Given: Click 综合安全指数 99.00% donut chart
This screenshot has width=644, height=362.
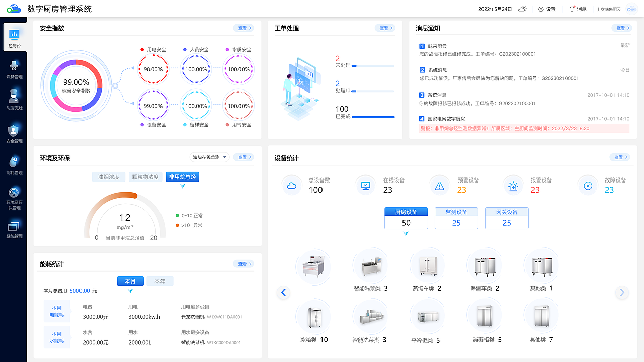Looking at the screenshot, I should (76, 86).
